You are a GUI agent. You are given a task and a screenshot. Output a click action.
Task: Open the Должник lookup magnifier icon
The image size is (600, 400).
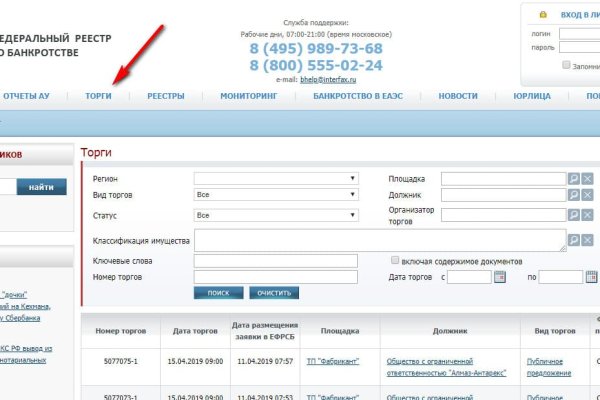click(x=574, y=196)
